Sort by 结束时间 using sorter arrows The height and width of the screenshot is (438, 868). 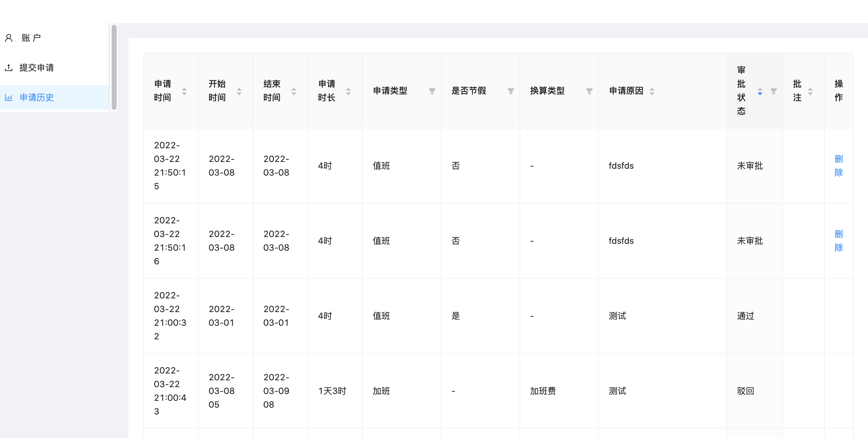point(293,91)
